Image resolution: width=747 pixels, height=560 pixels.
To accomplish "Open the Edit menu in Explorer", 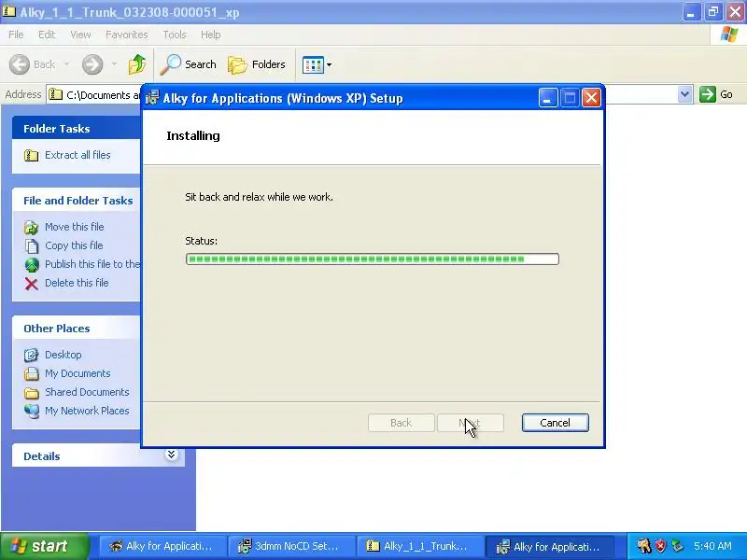I will 46,35.
